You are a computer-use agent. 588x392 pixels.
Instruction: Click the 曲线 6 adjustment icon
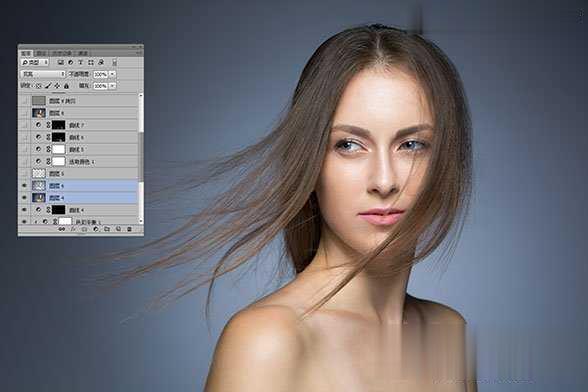pyautogui.click(x=38, y=137)
